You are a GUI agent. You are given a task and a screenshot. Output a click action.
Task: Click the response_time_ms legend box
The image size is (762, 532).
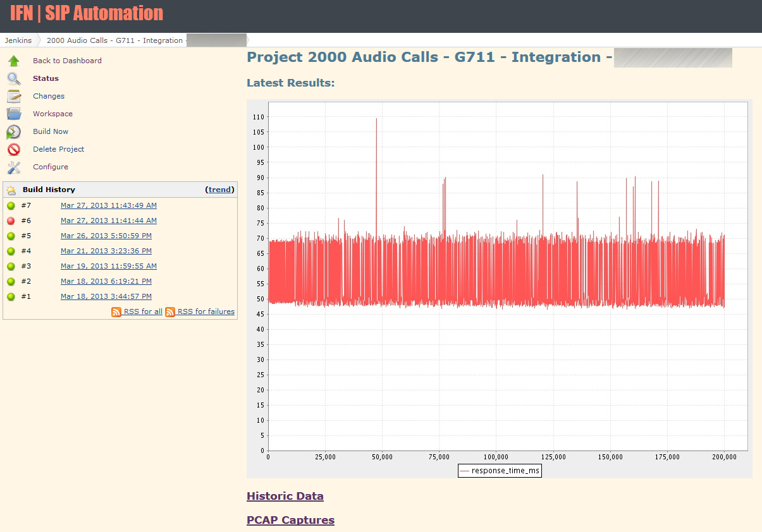tap(500, 470)
